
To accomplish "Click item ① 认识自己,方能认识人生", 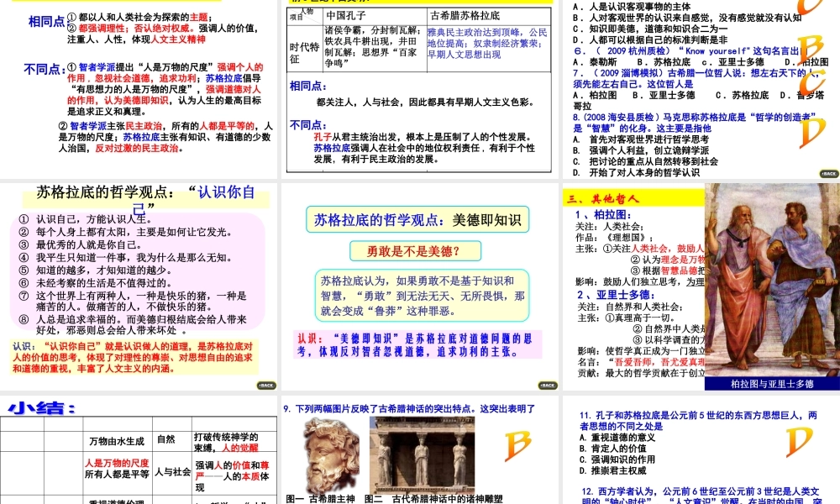I will click(x=86, y=219).
